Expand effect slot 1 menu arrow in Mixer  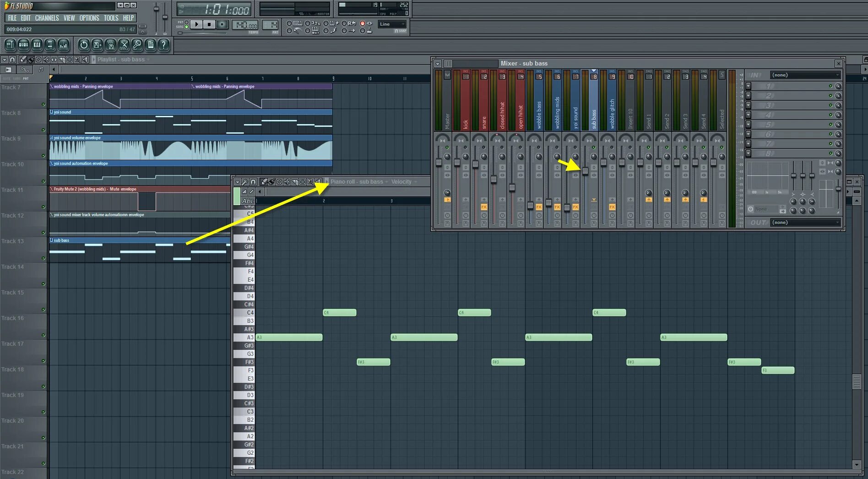click(749, 86)
